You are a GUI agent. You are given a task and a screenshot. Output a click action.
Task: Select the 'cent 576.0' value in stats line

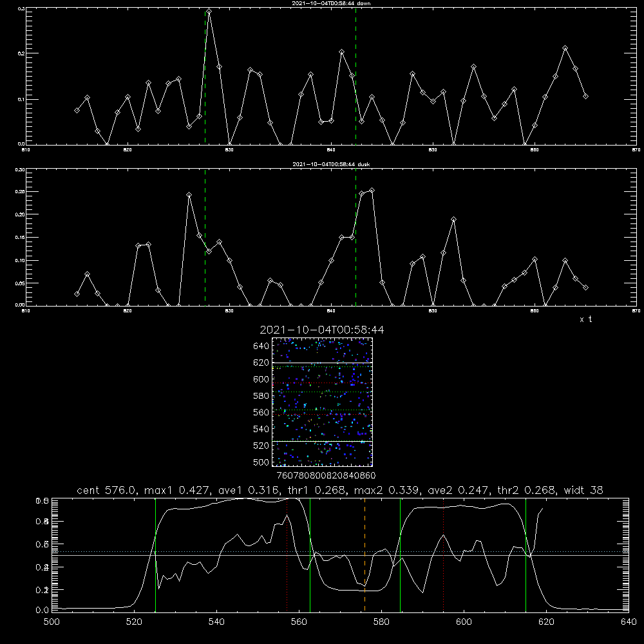click(107, 490)
